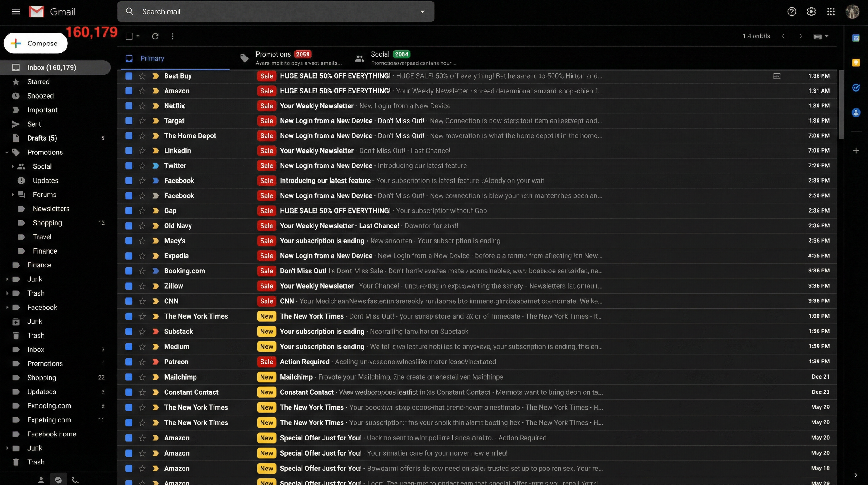Viewport: 868px width, 485px height.
Task: Check the select-all emails checkbox
Action: pyautogui.click(x=129, y=36)
